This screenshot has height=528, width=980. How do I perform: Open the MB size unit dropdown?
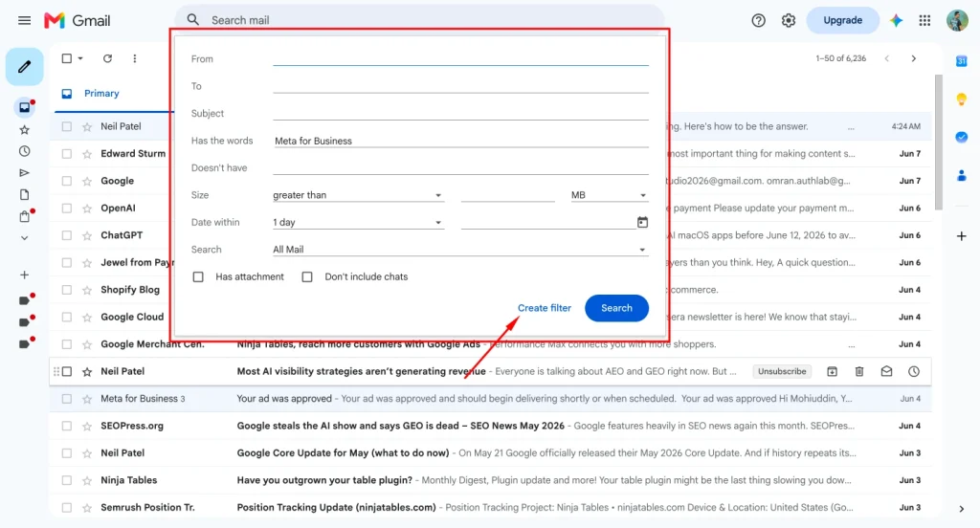609,195
